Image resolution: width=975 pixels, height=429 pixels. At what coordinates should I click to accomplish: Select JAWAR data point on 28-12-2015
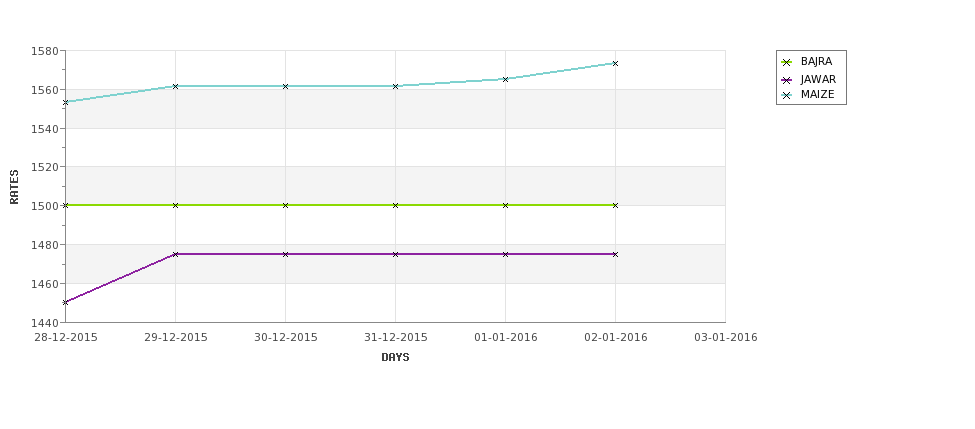[65, 302]
